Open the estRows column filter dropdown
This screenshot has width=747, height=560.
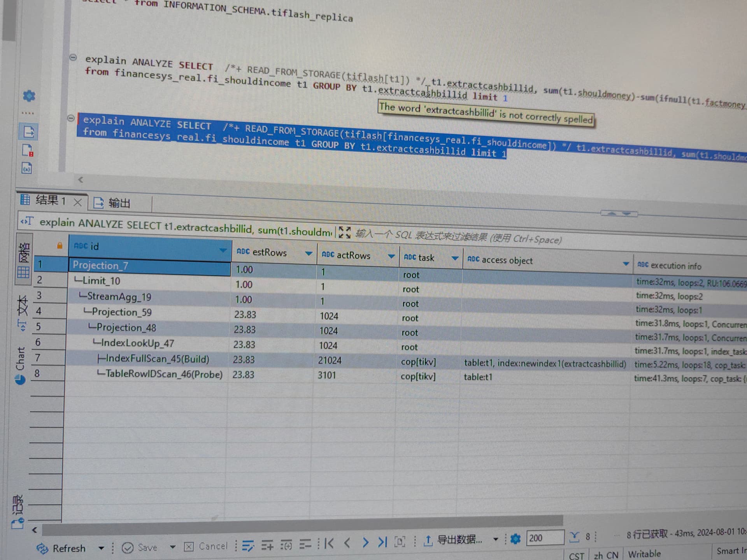309,254
